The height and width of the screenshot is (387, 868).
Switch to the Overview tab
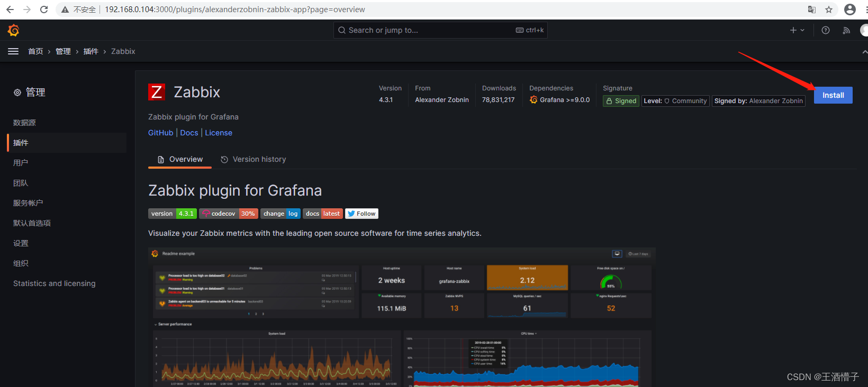coord(180,159)
